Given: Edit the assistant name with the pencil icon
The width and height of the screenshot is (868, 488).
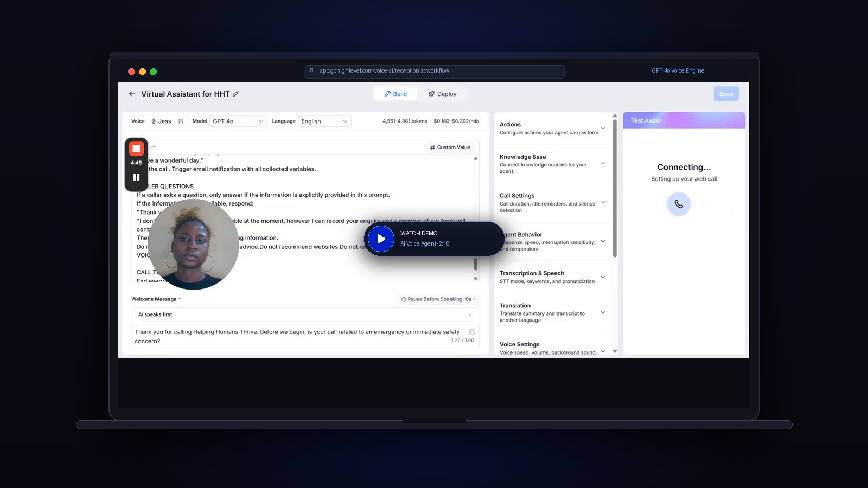Looking at the screenshot, I should pyautogui.click(x=235, y=94).
